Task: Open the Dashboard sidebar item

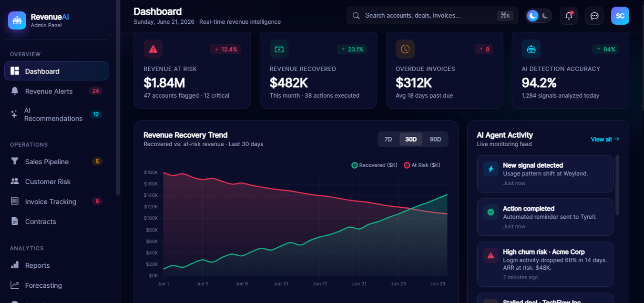Action: pos(56,71)
